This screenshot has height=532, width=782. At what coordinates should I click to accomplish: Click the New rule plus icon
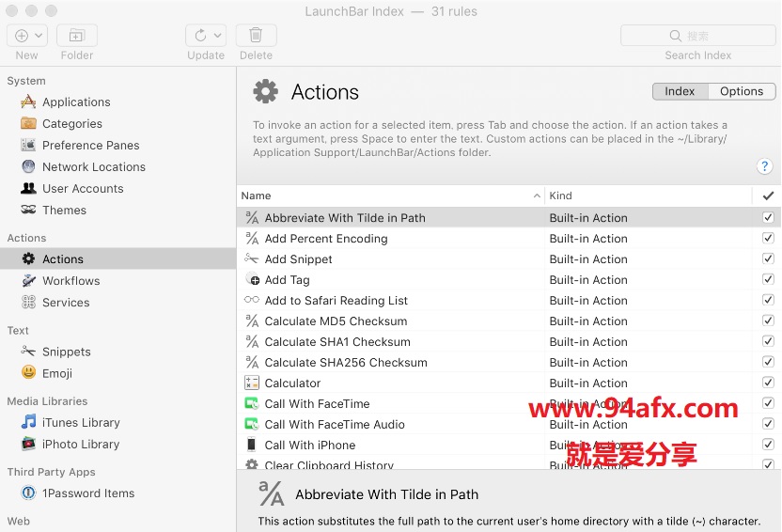[x=22, y=36]
